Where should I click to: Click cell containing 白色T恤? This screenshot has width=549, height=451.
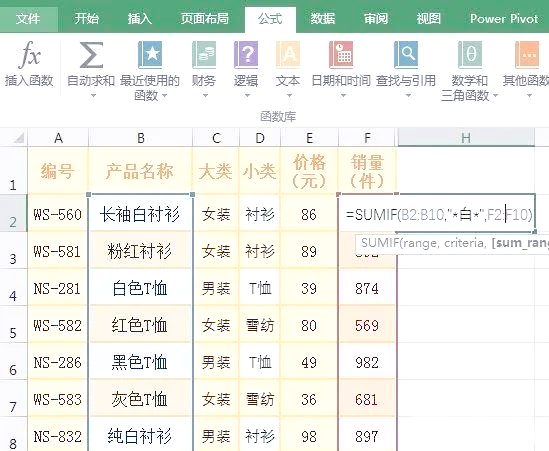[x=140, y=288]
